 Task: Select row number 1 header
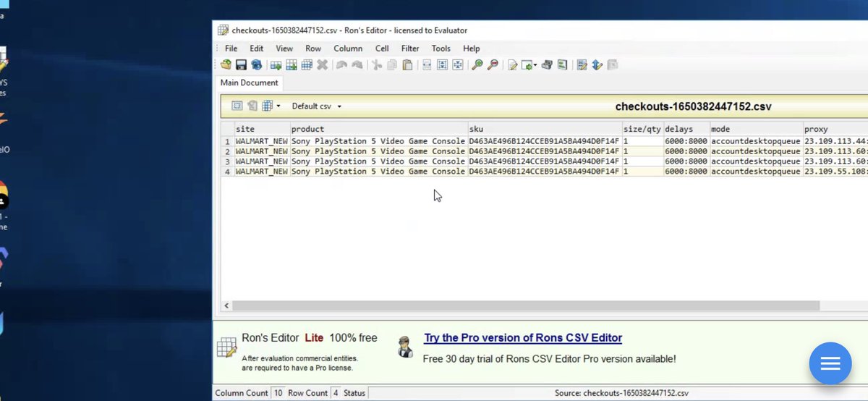pyautogui.click(x=227, y=141)
